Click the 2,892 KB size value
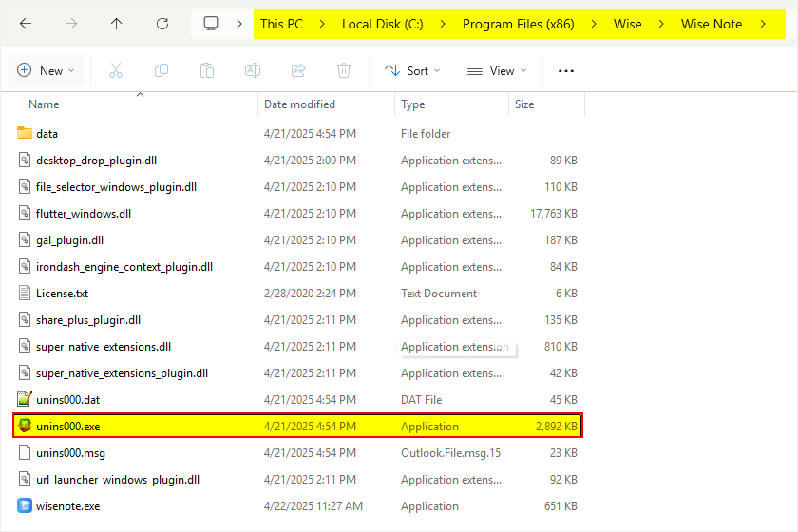Viewport: 798px width, 532px height. click(557, 427)
